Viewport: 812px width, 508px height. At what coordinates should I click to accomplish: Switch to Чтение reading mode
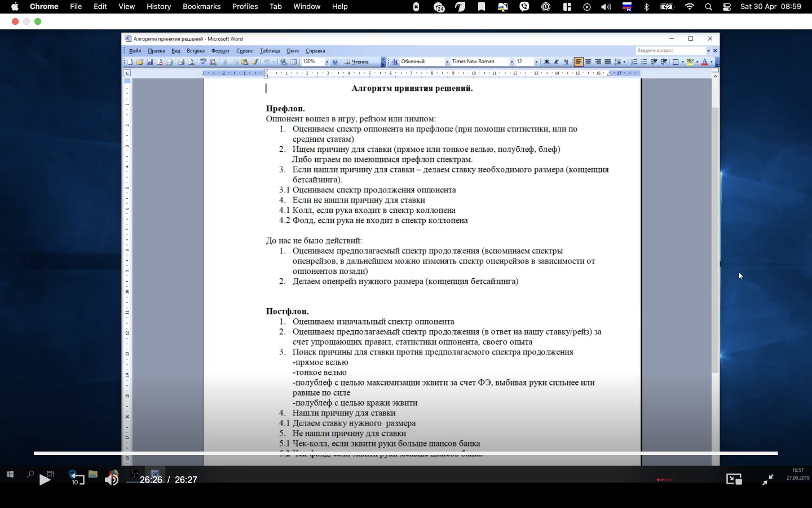tap(356, 62)
